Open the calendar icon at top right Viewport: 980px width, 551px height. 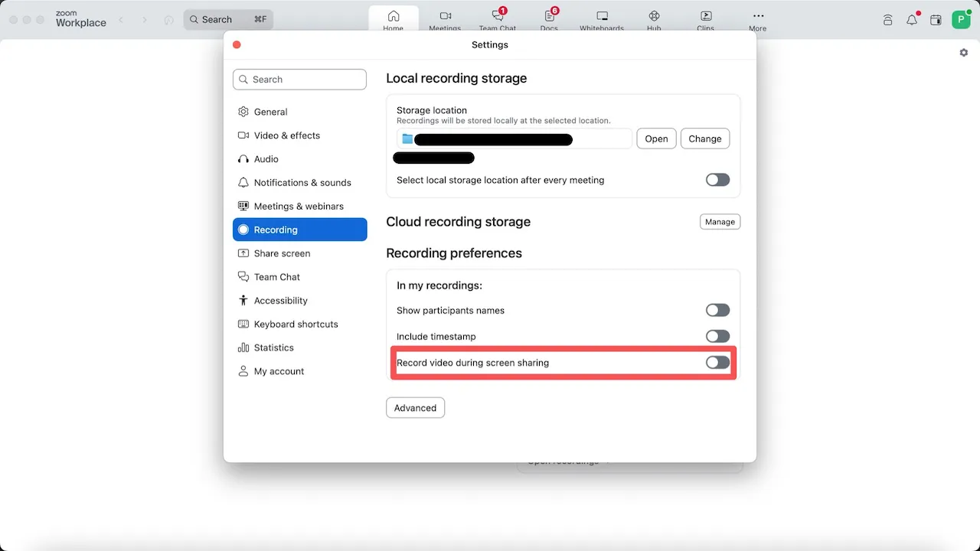935,20
